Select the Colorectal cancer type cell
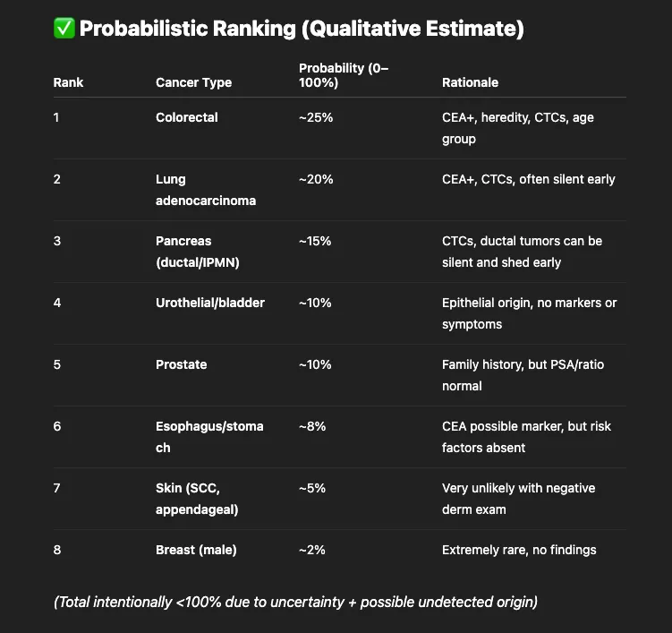Image resolution: width=672 pixels, height=633 pixels. pyautogui.click(x=187, y=117)
